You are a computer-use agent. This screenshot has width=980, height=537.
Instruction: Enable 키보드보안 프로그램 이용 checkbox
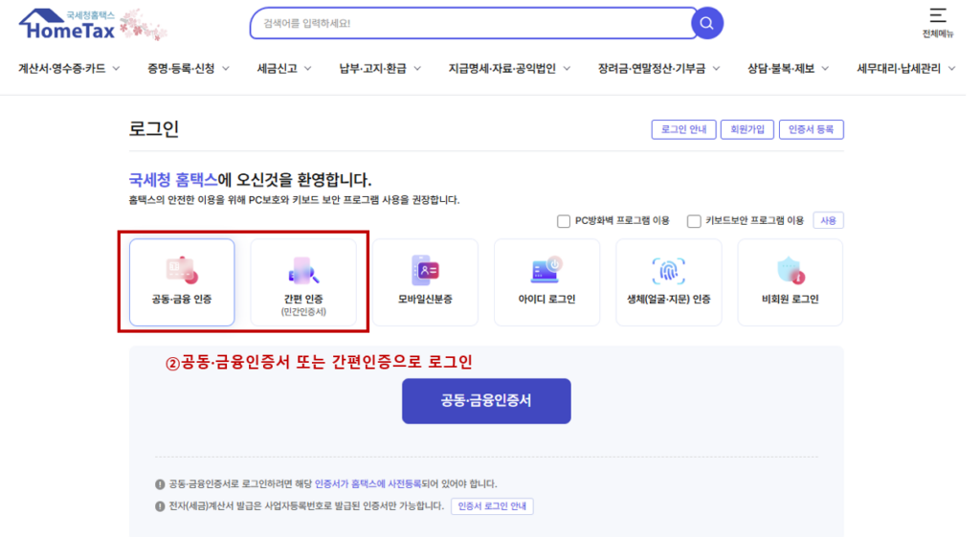[x=694, y=221]
